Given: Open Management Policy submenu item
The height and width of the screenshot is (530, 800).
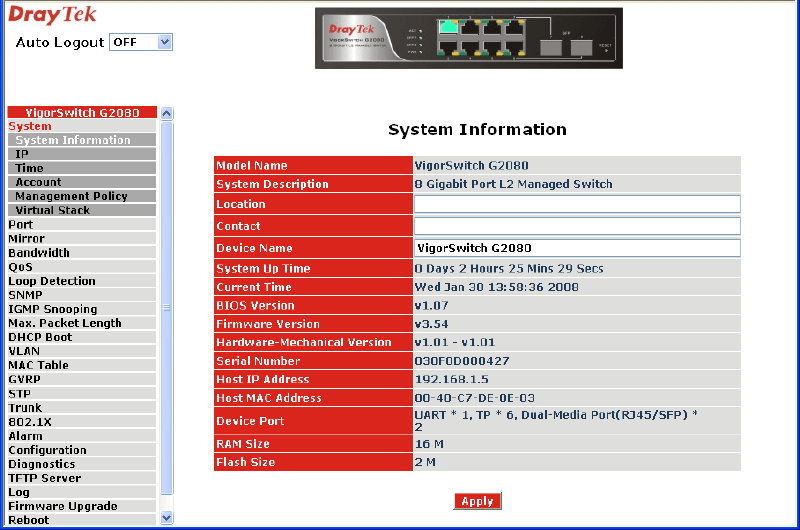Looking at the screenshot, I should click(x=82, y=196).
